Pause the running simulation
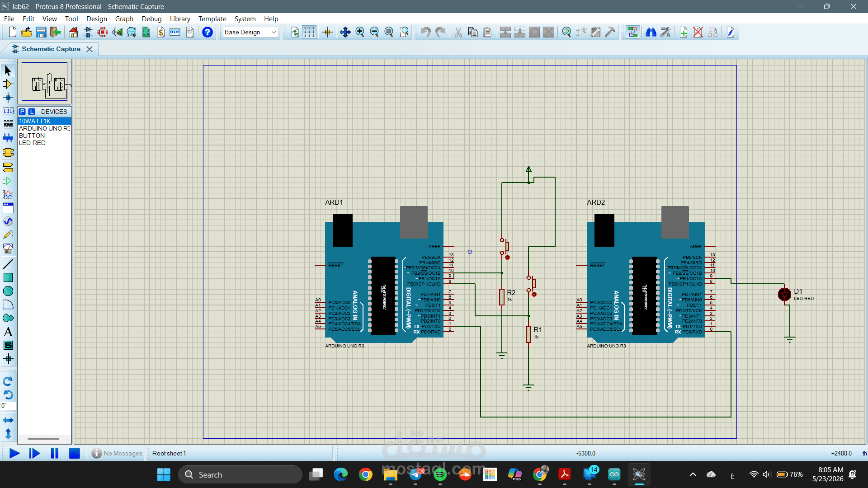 coord(55,453)
